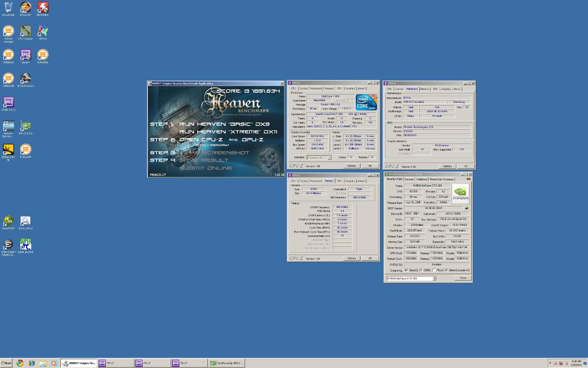
Task: Open the Recycle Bin desktop icon
Action: pos(8,9)
